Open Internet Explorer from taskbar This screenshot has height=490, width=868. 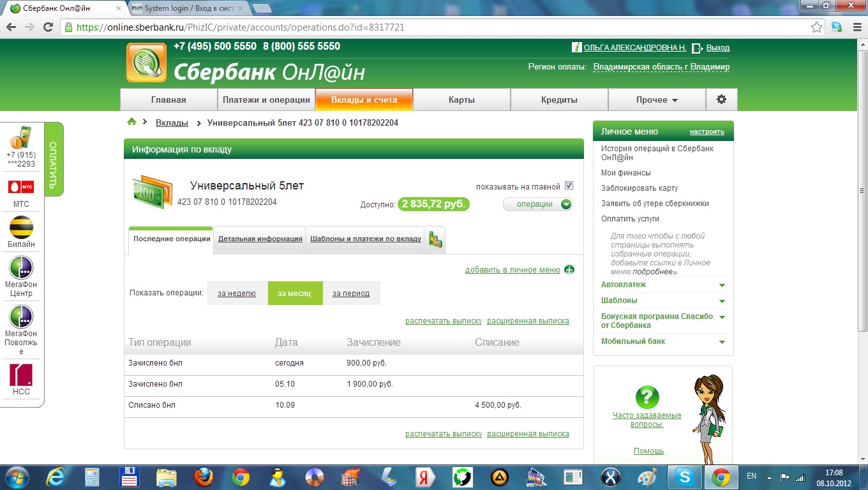pyautogui.click(x=56, y=477)
